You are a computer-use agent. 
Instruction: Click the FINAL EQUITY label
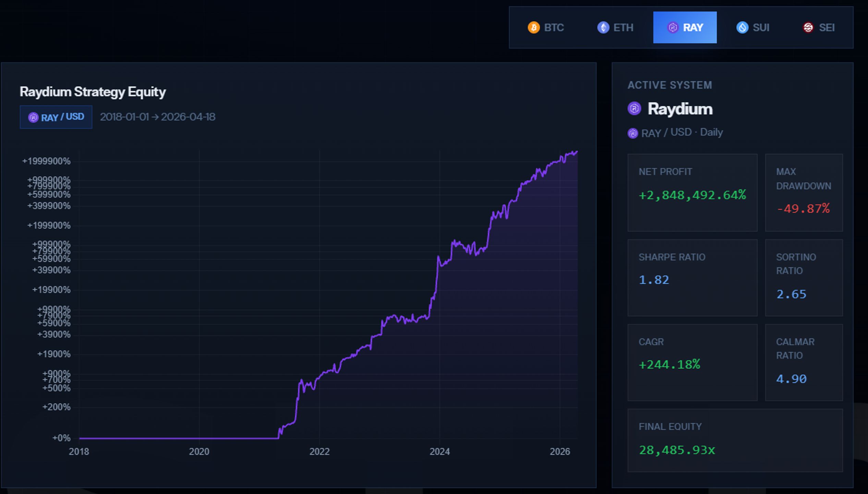pos(670,427)
